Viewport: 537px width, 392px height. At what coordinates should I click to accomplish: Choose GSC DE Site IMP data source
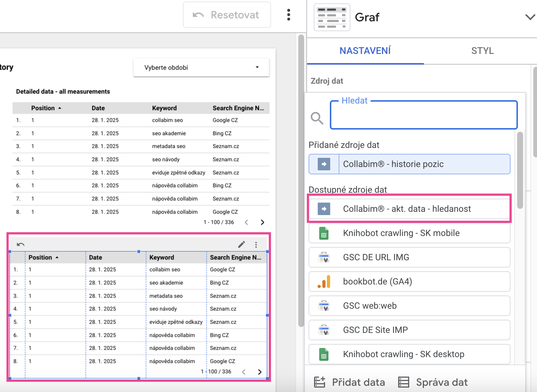pos(410,330)
